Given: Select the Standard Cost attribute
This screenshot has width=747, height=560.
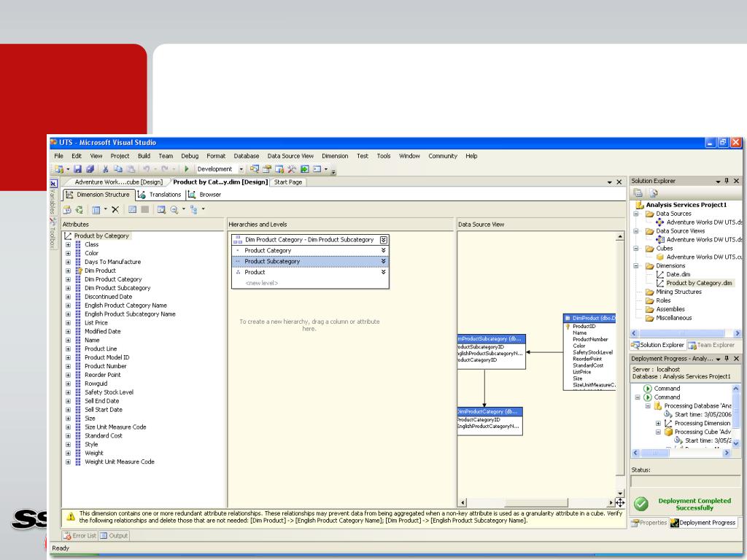Looking at the screenshot, I should [x=104, y=436].
